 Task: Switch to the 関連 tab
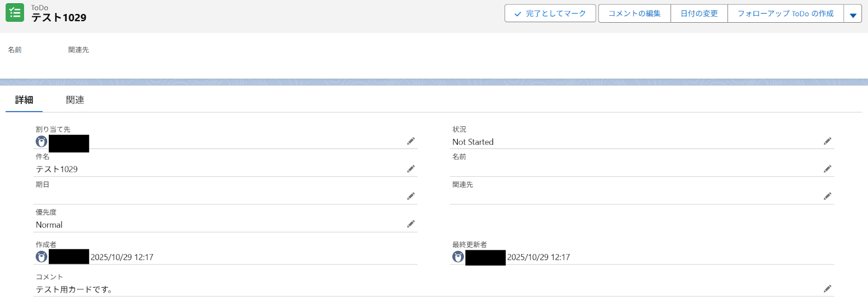pos(75,100)
